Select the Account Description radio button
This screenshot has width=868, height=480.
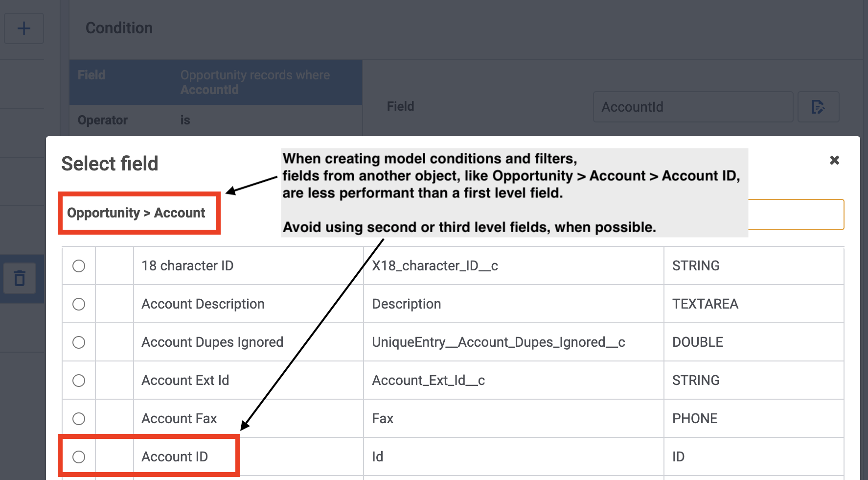[79, 304]
